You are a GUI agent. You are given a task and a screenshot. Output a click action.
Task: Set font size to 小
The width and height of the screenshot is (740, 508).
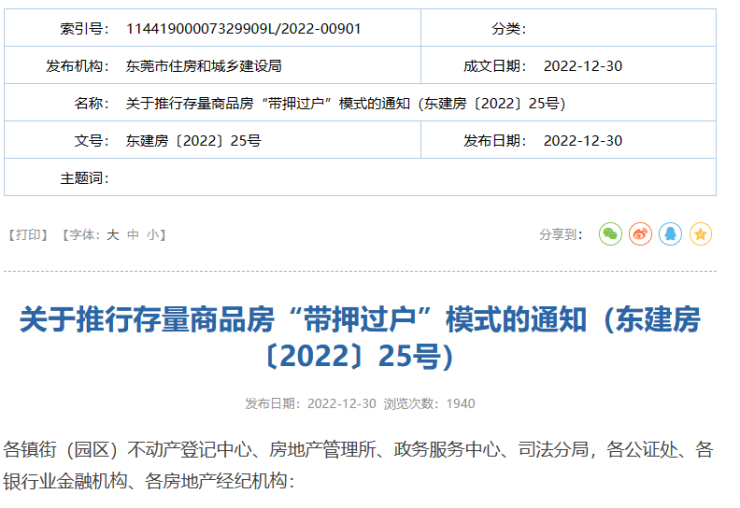point(153,235)
